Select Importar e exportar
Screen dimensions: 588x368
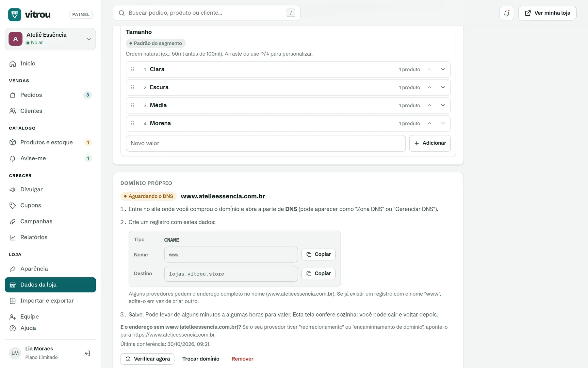[50, 301]
